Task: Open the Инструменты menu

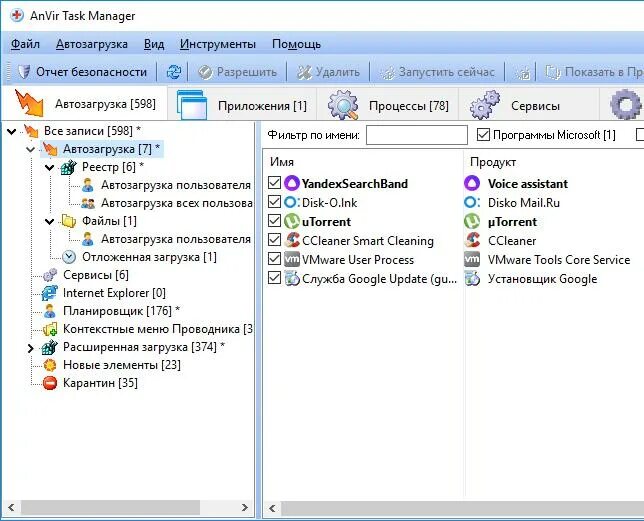Action: coord(218,44)
